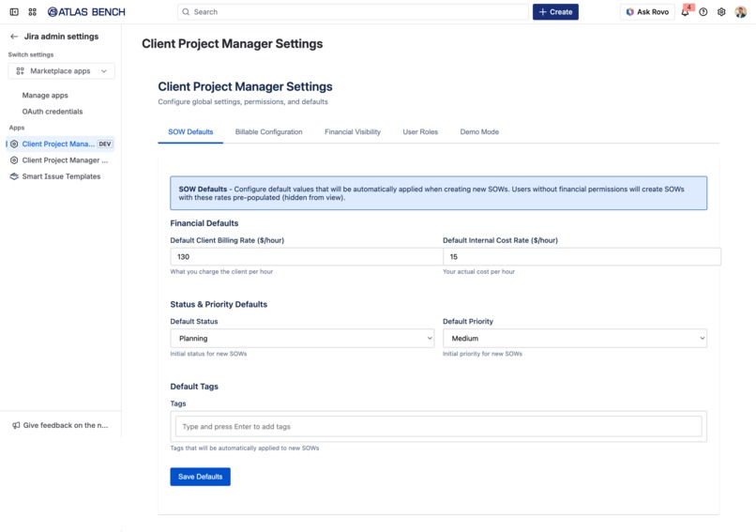Open the app switcher grid icon
This screenshot has width=756, height=532.
(32, 12)
